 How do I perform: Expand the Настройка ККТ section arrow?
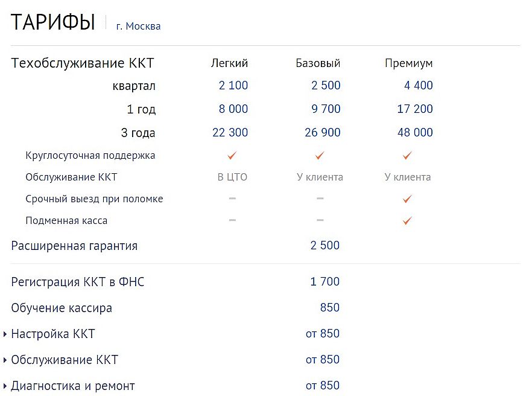pyautogui.click(x=5, y=334)
